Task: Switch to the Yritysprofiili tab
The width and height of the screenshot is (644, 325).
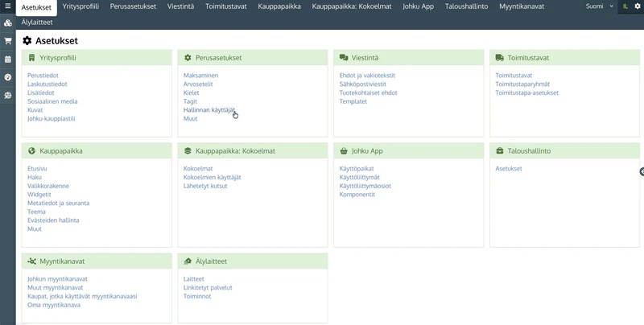Action: (80, 6)
